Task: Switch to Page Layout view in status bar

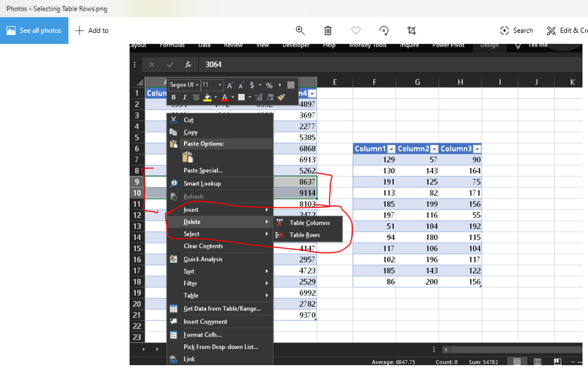Action: click(x=537, y=362)
